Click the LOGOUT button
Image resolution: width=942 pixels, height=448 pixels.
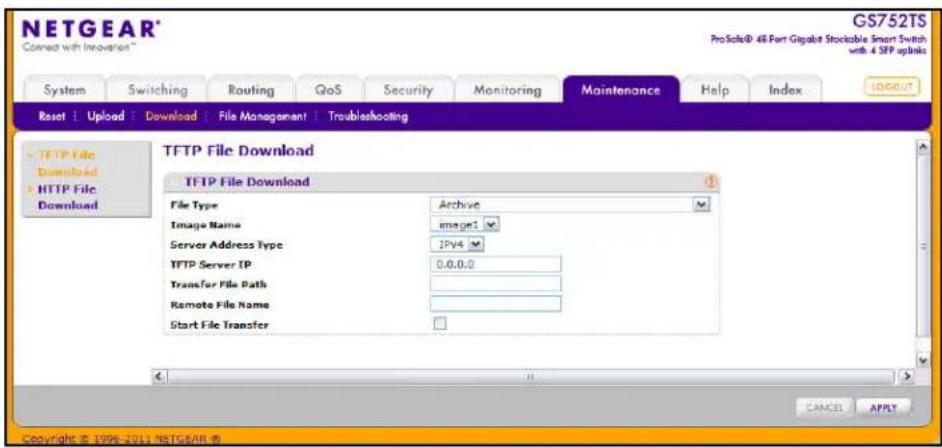[892, 86]
